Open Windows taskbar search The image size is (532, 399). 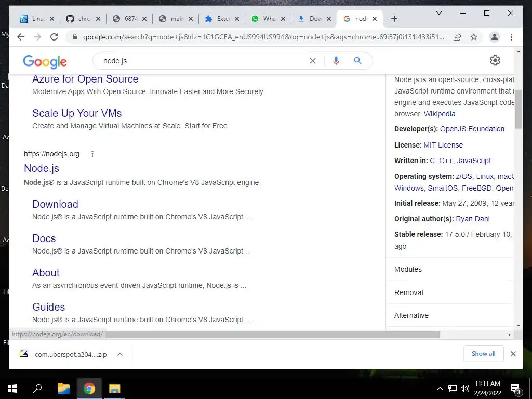(37, 389)
